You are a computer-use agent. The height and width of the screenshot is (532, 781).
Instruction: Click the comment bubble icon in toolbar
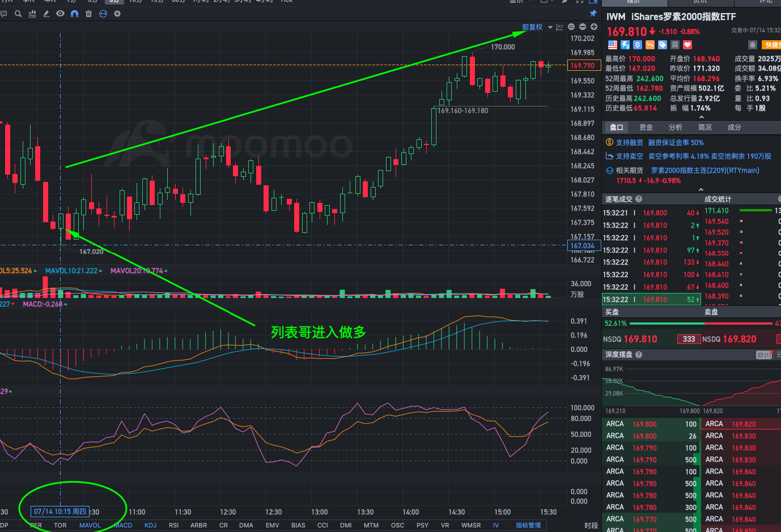(x=3, y=14)
